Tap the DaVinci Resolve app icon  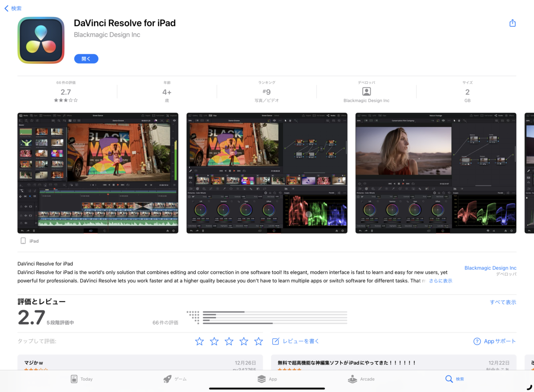(x=41, y=40)
